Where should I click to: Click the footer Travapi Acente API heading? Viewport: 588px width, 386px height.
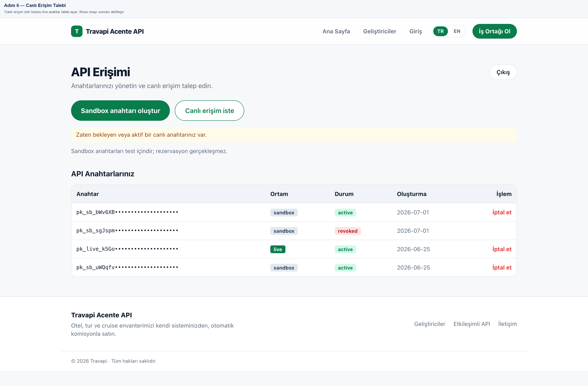click(x=101, y=315)
